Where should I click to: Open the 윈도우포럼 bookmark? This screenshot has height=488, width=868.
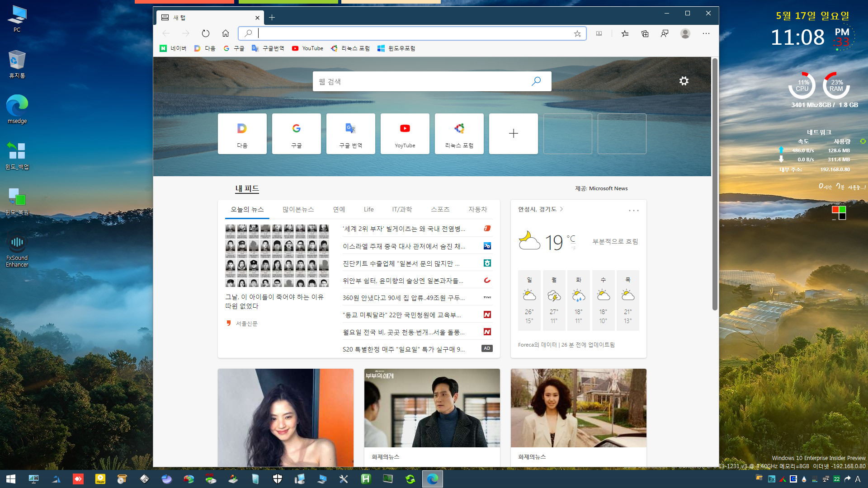(396, 48)
